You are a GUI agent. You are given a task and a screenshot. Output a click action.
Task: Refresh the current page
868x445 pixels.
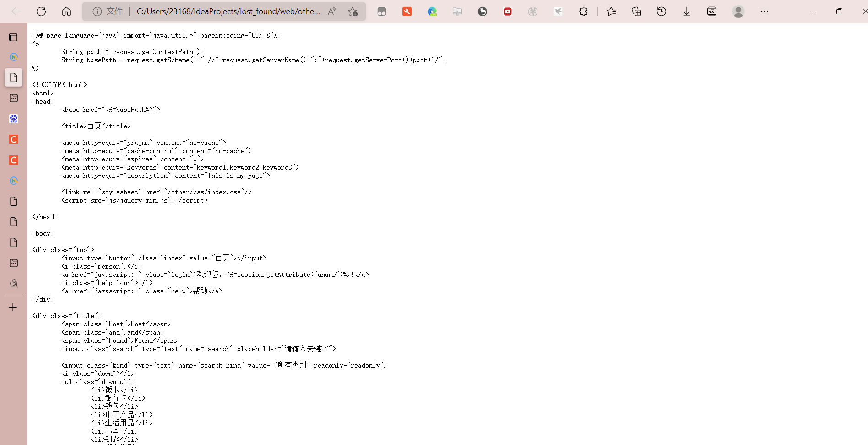[x=41, y=11]
